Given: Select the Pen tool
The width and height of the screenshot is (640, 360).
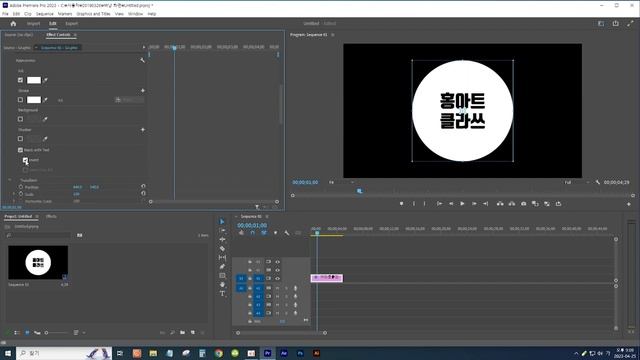Looking at the screenshot, I should (222, 267).
